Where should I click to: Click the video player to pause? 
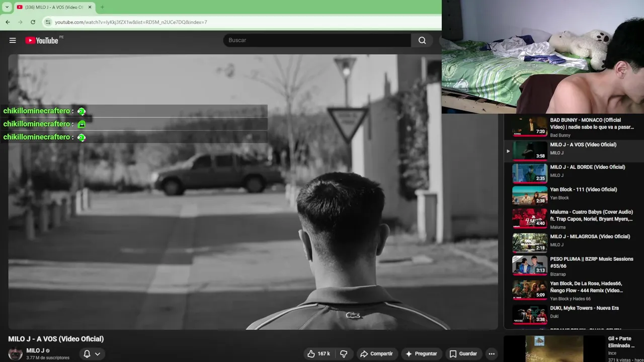(253, 192)
